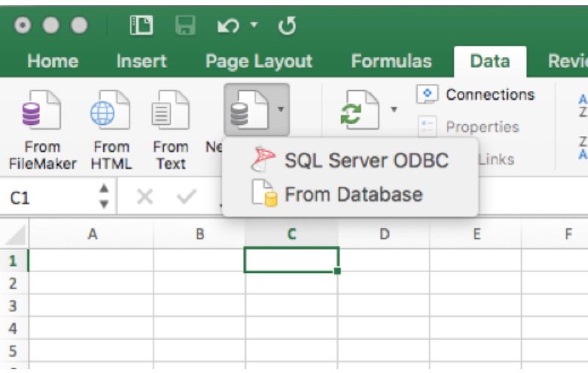The width and height of the screenshot is (588, 373).
Task: Click the red close window button
Action: [x=23, y=26]
